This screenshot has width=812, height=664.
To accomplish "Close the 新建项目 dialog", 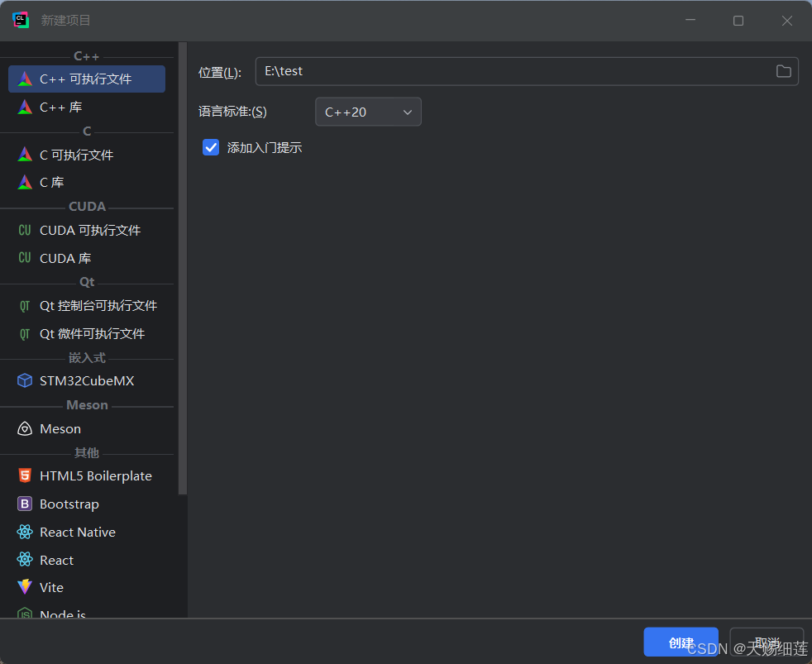I will tap(787, 20).
